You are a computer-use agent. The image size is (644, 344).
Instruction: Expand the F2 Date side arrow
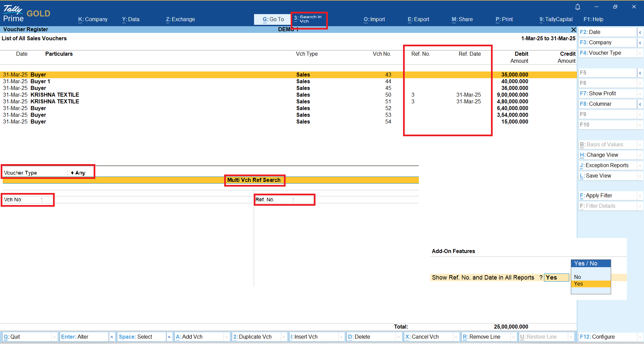pos(640,32)
